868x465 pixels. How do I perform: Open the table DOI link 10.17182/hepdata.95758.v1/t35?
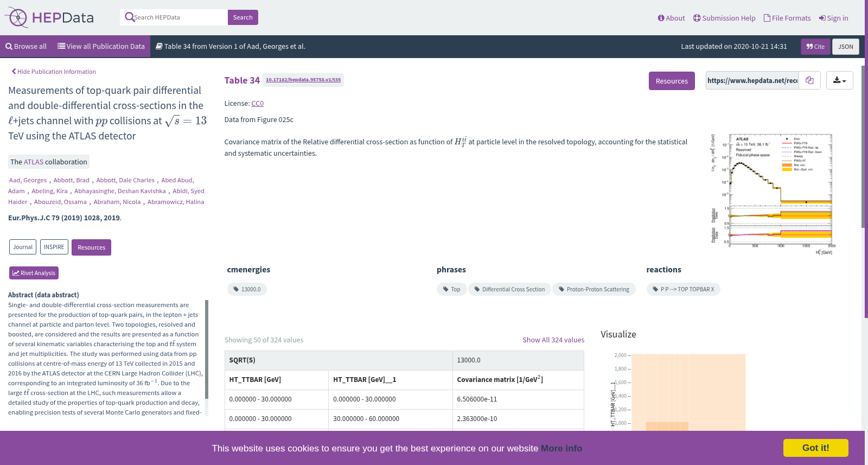coord(303,80)
